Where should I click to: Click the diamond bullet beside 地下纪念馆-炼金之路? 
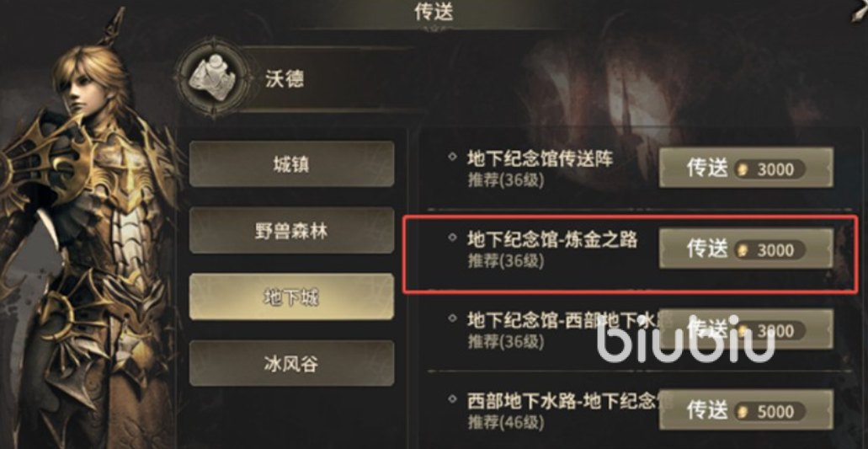(x=452, y=238)
